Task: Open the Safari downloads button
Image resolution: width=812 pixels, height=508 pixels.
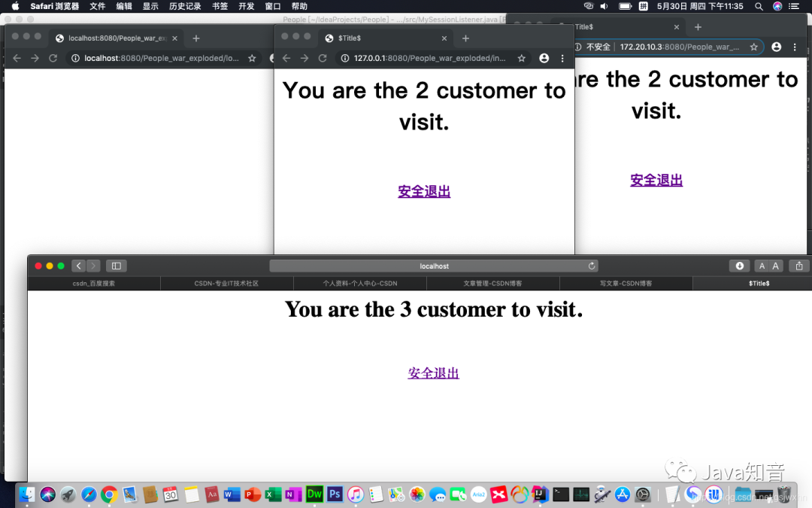Action: click(740, 266)
